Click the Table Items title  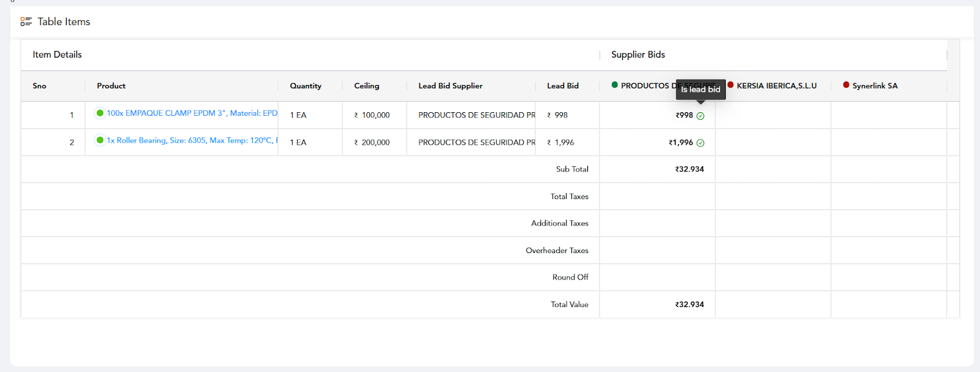point(64,21)
